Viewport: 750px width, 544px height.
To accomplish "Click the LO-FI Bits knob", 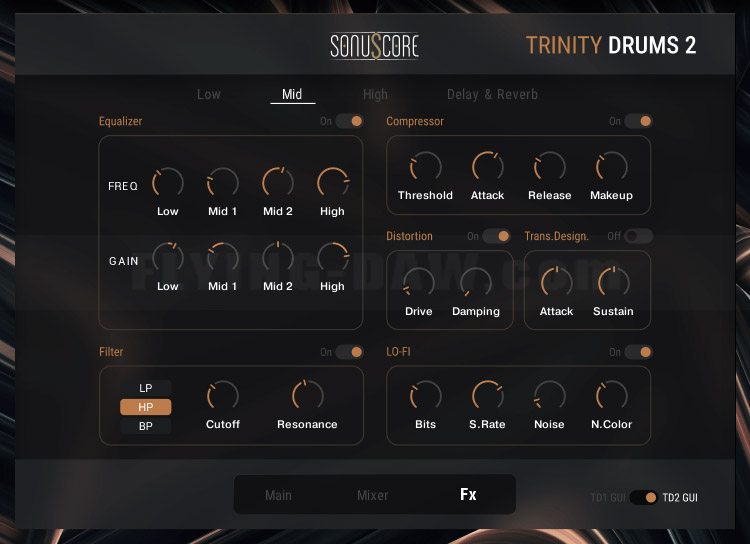I will 425,396.
